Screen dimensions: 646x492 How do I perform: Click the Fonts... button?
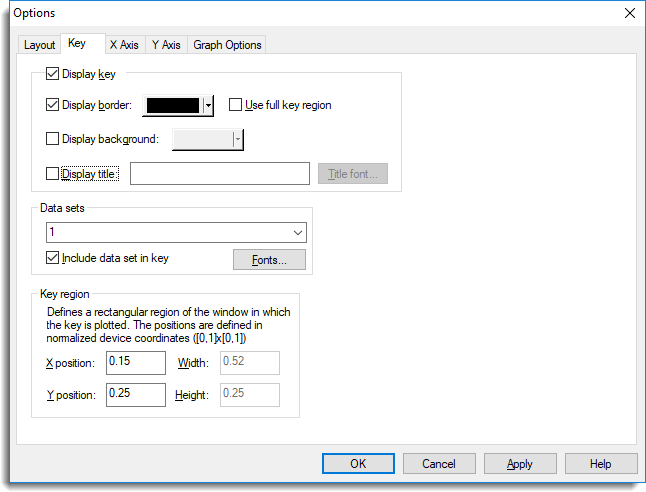coord(269,260)
